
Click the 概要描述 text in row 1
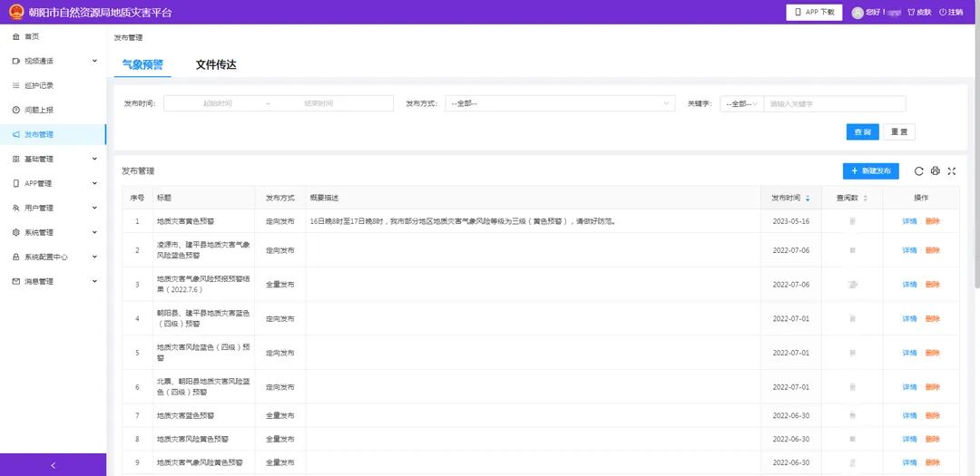tap(463, 221)
